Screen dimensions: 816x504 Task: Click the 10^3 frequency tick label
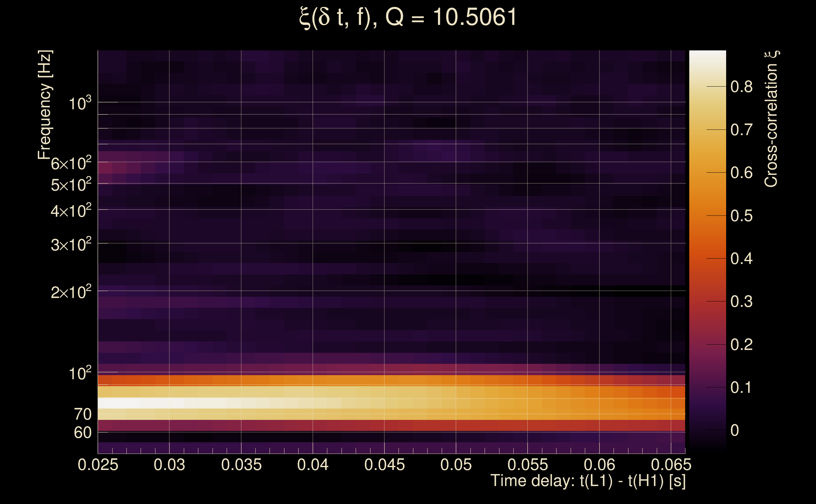(80, 103)
